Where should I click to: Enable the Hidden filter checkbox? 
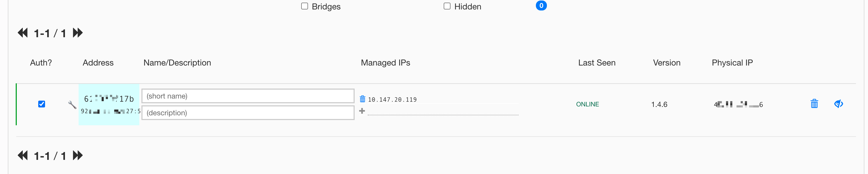point(447,6)
